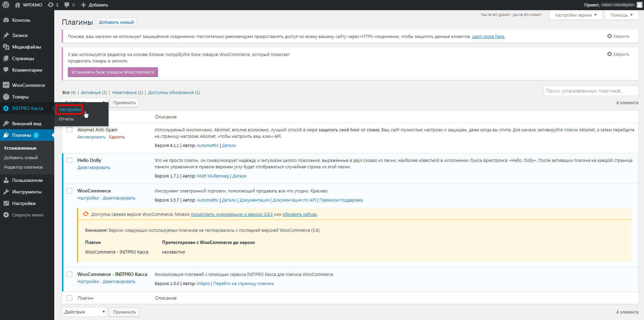This screenshot has height=320, width=644.
Task: Click the bottom Применить button
Action: click(124, 312)
